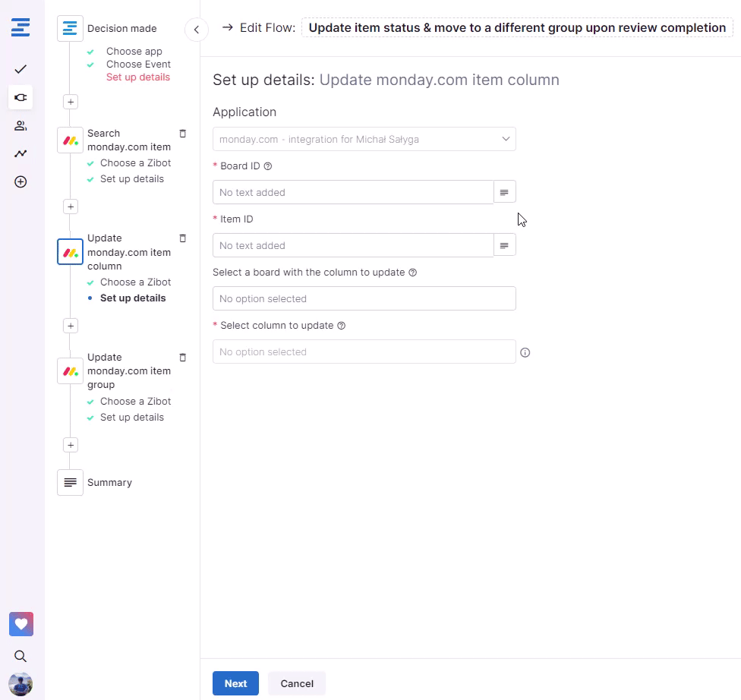
Task: Delete the Update monday.com item group step
Action: pyautogui.click(x=182, y=358)
